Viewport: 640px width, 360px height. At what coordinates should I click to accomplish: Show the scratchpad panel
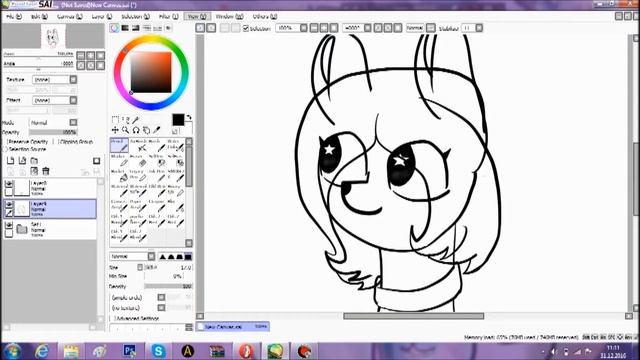(168, 28)
